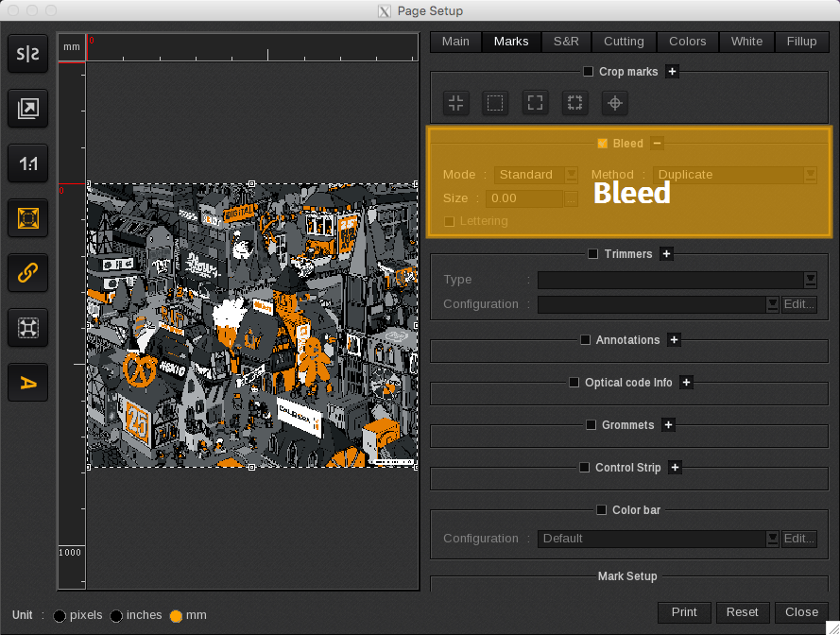This screenshot has width=840, height=635.
Task: Switch to the Cutting tab
Action: pyautogui.click(x=624, y=42)
